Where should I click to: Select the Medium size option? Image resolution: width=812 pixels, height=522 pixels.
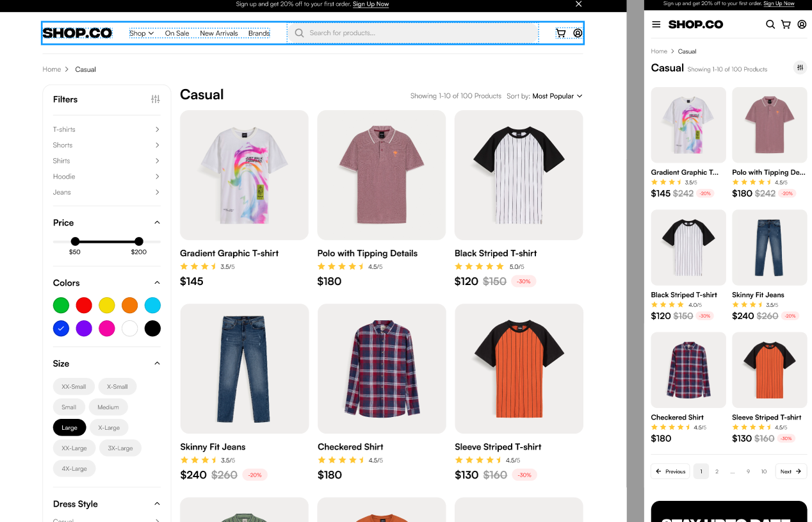(108, 407)
